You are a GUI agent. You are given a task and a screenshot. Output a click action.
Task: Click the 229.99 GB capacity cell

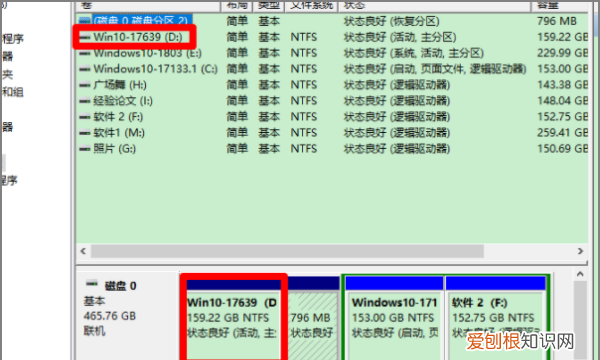pyautogui.click(x=562, y=53)
